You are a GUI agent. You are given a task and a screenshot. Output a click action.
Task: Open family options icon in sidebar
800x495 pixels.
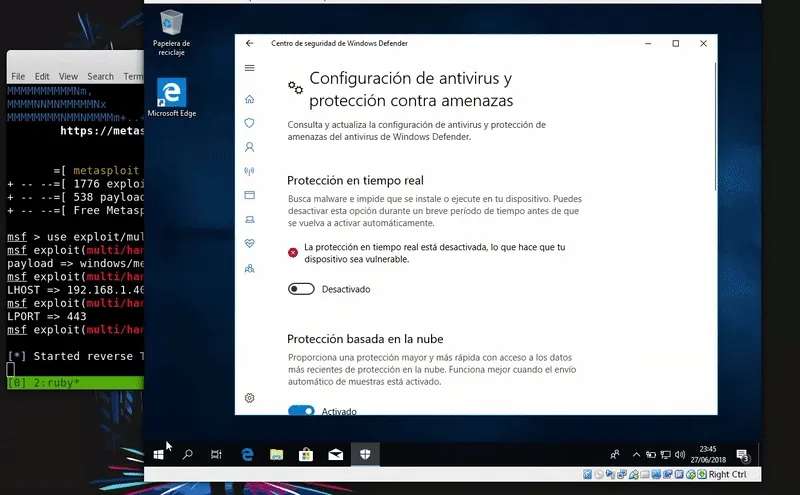[250, 268]
